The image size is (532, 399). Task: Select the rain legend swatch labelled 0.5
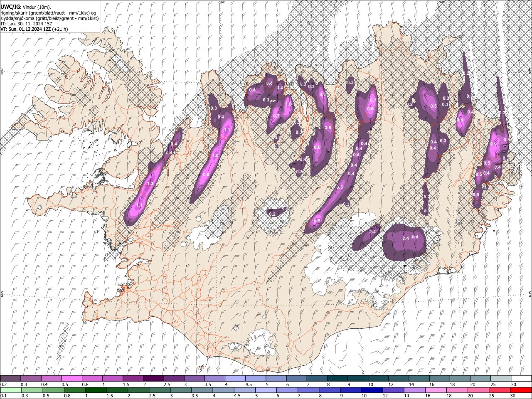click(54, 390)
